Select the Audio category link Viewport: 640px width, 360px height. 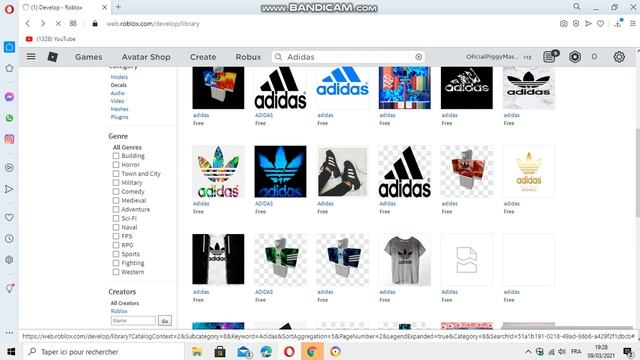(118, 93)
